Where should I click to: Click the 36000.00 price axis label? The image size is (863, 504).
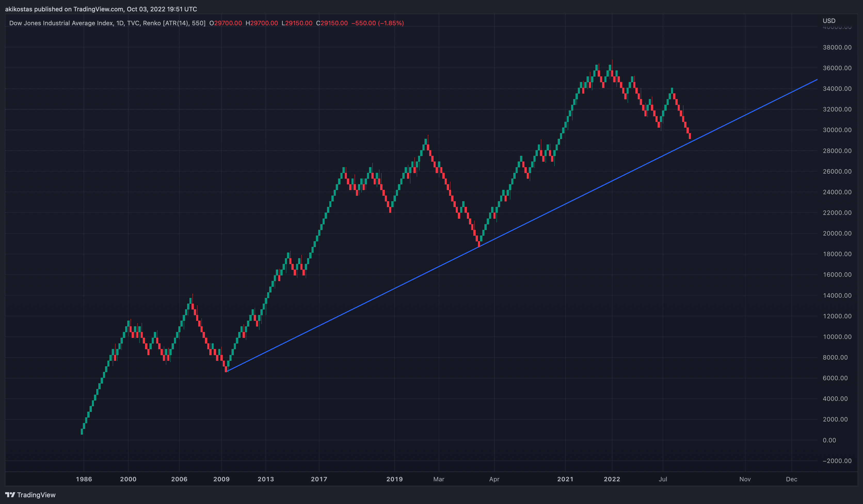coord(837,68)
